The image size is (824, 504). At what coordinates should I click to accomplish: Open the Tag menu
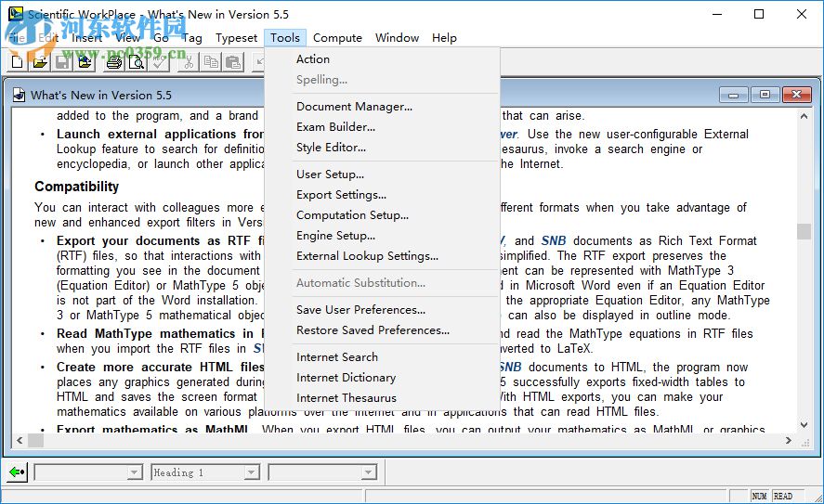pos(191,38)
